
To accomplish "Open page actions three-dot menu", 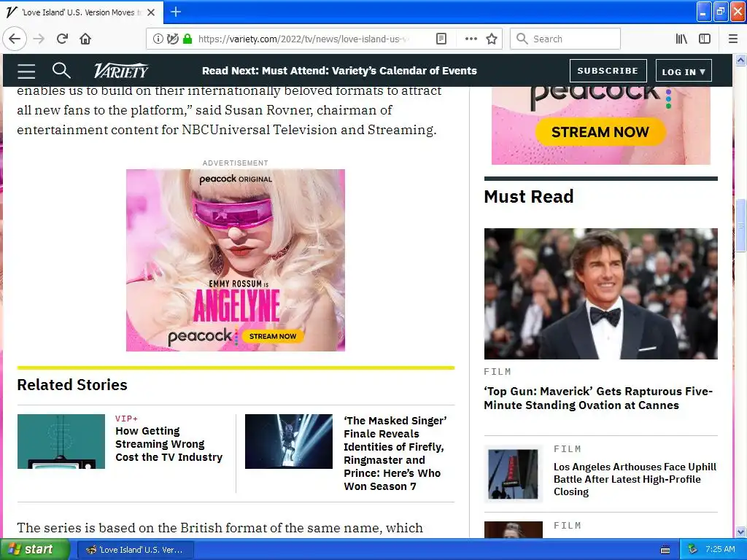I will (471, 39).
